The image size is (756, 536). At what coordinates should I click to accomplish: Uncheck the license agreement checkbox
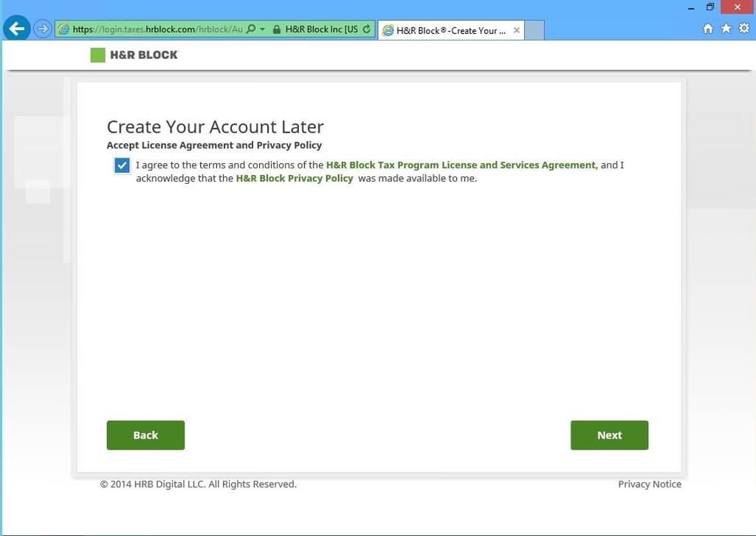(122, 165)
